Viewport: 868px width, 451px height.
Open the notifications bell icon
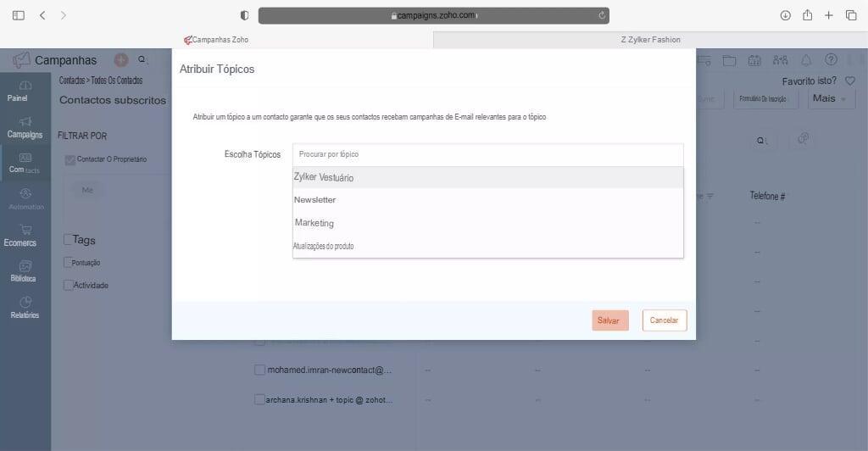point(807,59)
